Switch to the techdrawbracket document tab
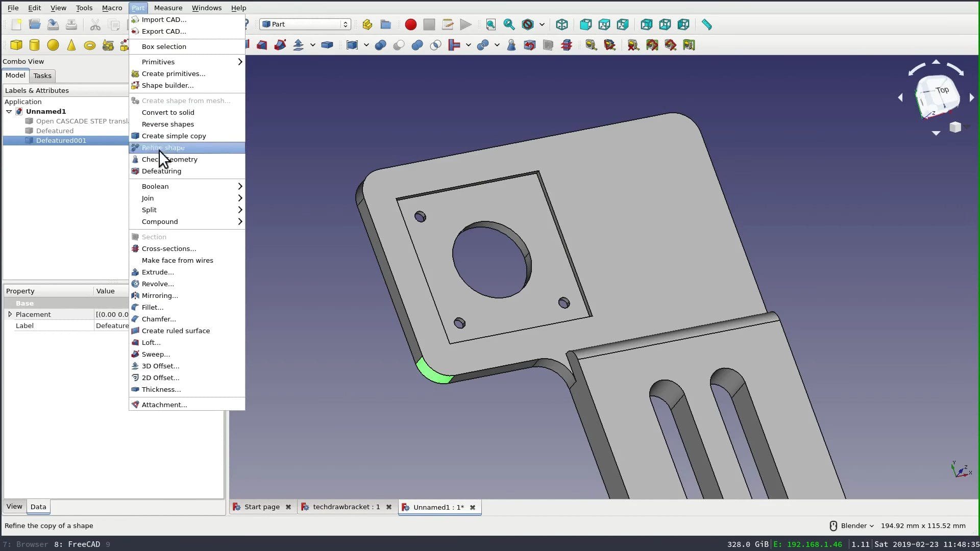This screenshot has width=980, height=551. click(x=346, y=507)
